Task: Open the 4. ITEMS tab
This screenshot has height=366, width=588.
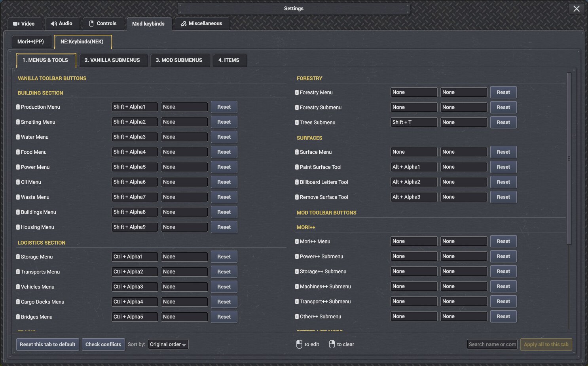Action: 229,60
